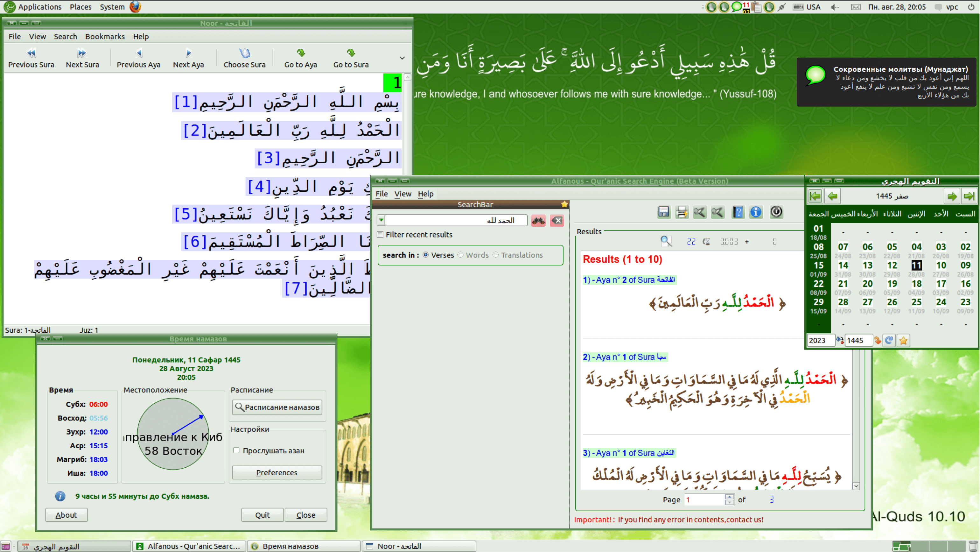Click Close button in prayer times
The image size is (980, 552).
click(306, 515)
